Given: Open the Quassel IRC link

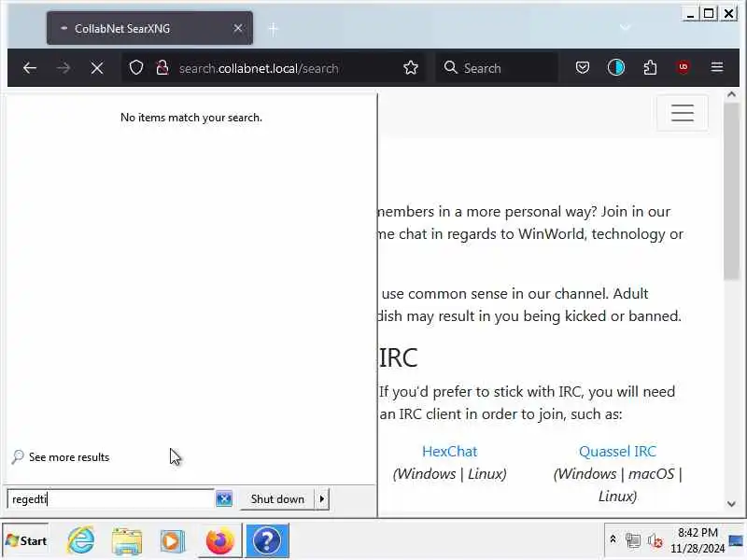Looking at the screenshot, I should [x=617, y=451].
